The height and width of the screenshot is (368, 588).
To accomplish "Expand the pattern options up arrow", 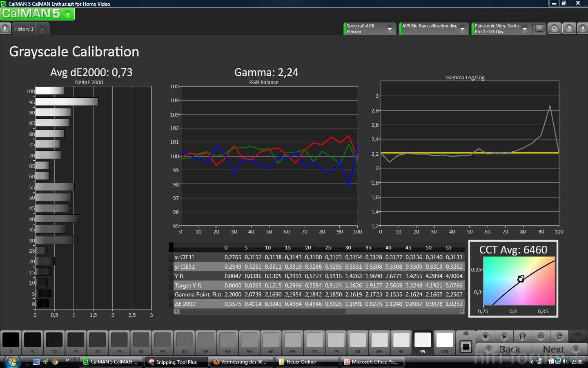I will tap(466, 334).
